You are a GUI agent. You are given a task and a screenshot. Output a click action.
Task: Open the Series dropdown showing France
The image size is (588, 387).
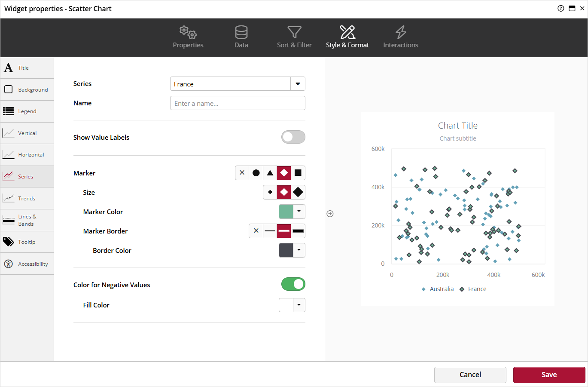(x=238, y=84)
